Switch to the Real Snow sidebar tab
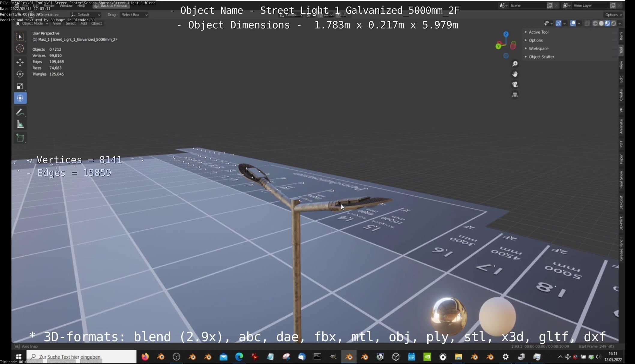Image resolution: width=635 pixels, height=364 pixels. (x=621, y=180)
